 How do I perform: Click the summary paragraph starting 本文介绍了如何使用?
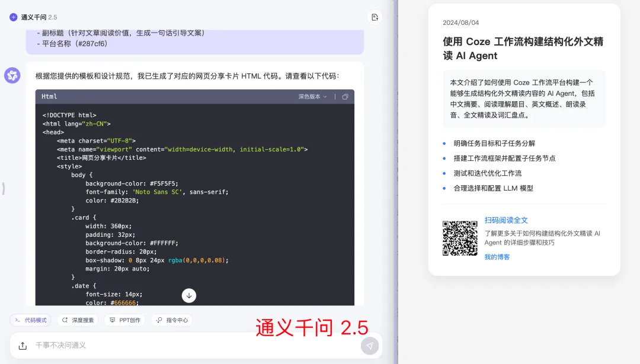(524, 99)
